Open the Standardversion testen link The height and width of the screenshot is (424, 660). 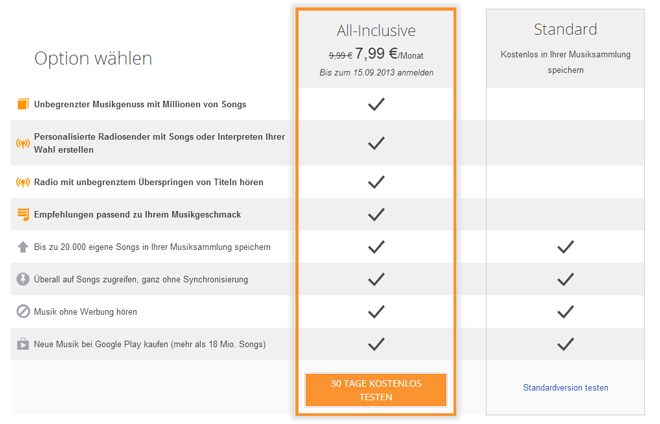click(565, 388)
